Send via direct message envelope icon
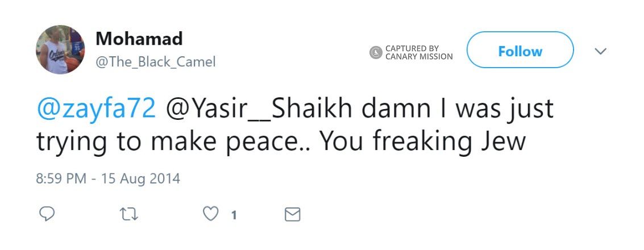Viewport: 644px width, 250px height. point(292,214)
